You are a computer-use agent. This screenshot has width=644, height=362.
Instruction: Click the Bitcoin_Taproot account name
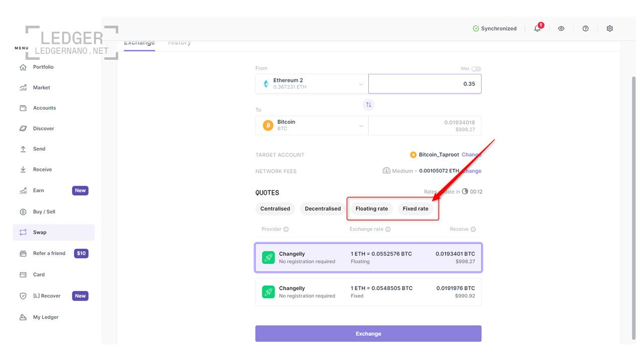click(x=439, y=155)
